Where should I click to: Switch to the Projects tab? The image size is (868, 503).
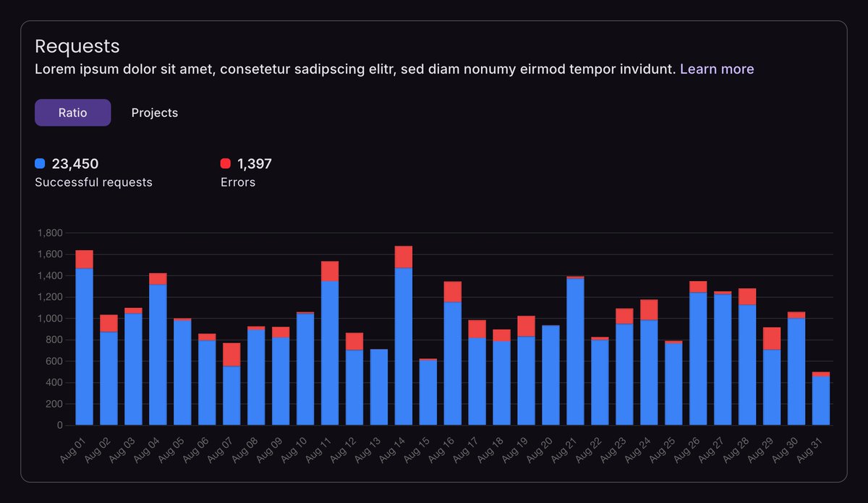point(155,113)
